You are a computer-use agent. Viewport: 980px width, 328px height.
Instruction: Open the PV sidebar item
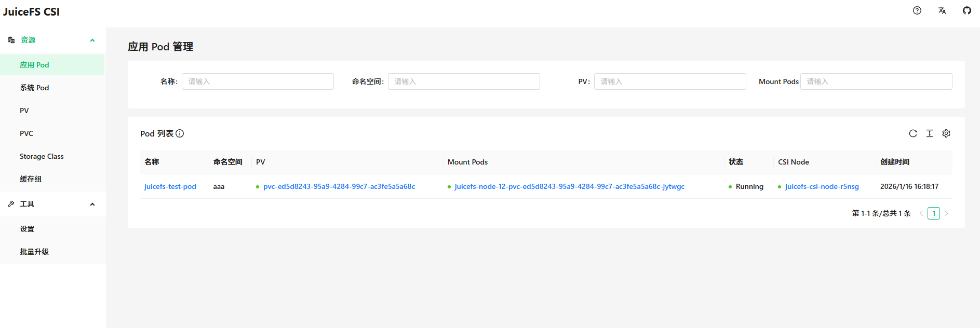pyautogui.click(x=52, y=111)
